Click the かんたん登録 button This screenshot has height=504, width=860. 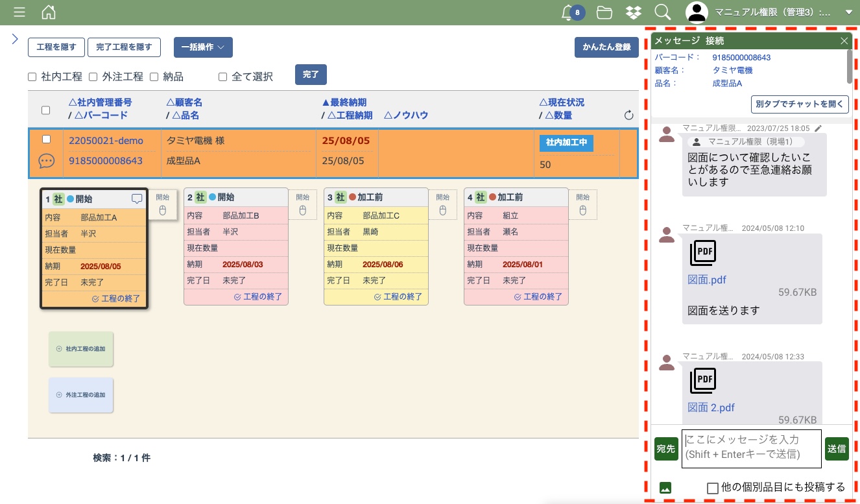coord(606,47)
